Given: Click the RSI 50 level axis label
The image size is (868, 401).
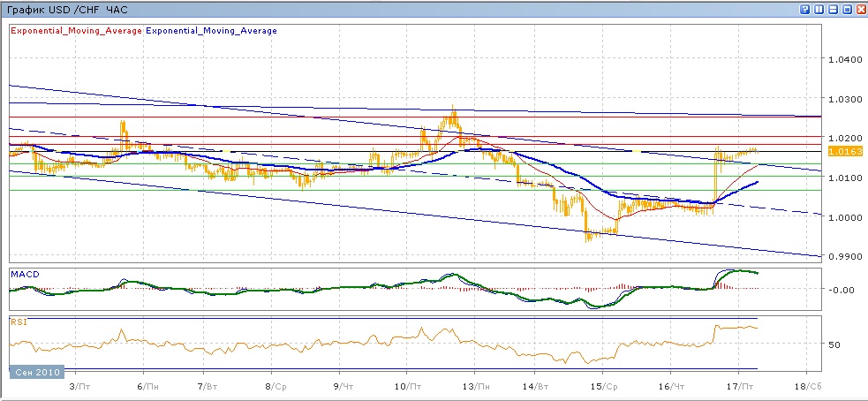Looking at the screenshot, I should click(x=835, y=344).
